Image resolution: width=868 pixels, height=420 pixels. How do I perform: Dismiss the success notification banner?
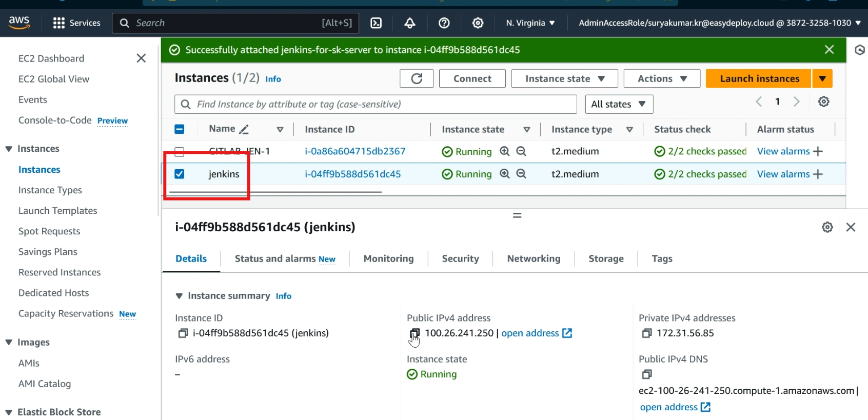[x=829, y=50]
